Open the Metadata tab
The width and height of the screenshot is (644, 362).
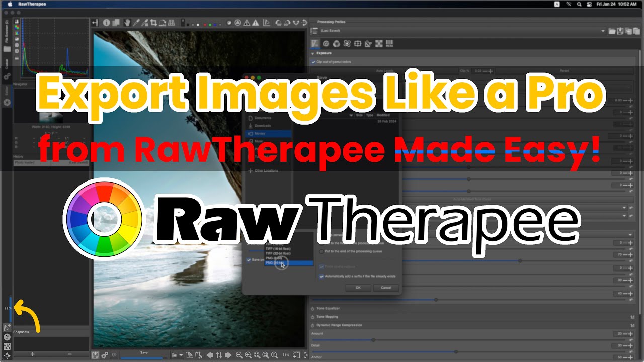coord(389,44)
